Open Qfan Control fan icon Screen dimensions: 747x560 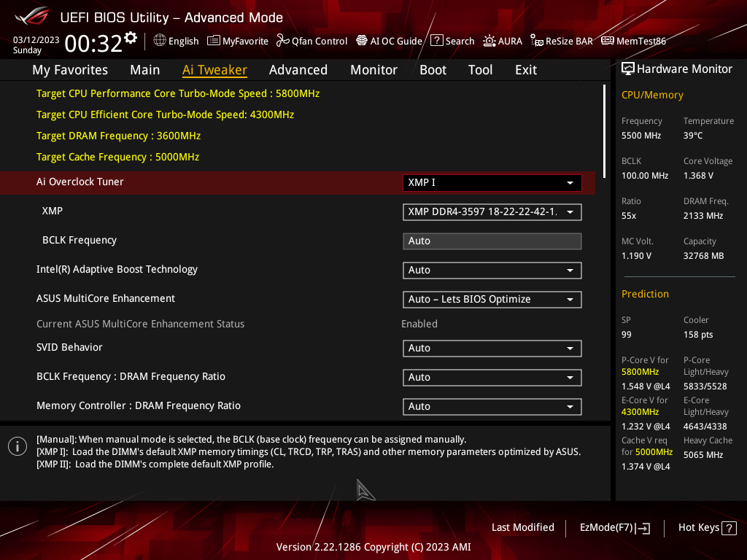(282, 41)
